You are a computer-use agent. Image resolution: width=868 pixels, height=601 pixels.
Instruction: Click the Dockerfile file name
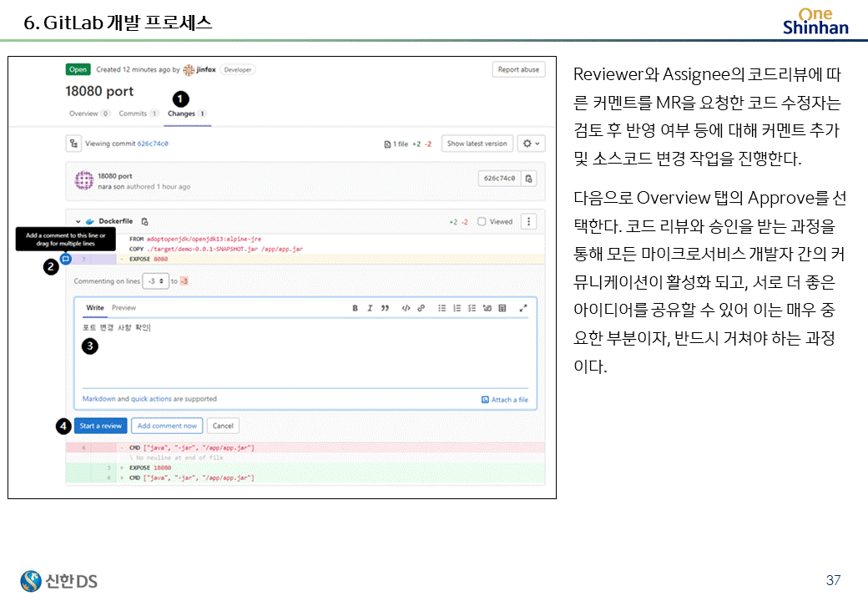pos(116,221)
